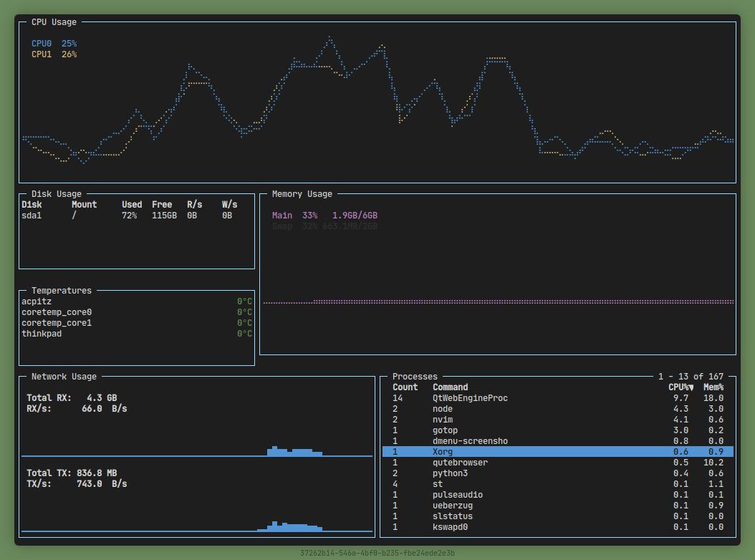Pick the qutebrowser process row

(x=460, y=463)
